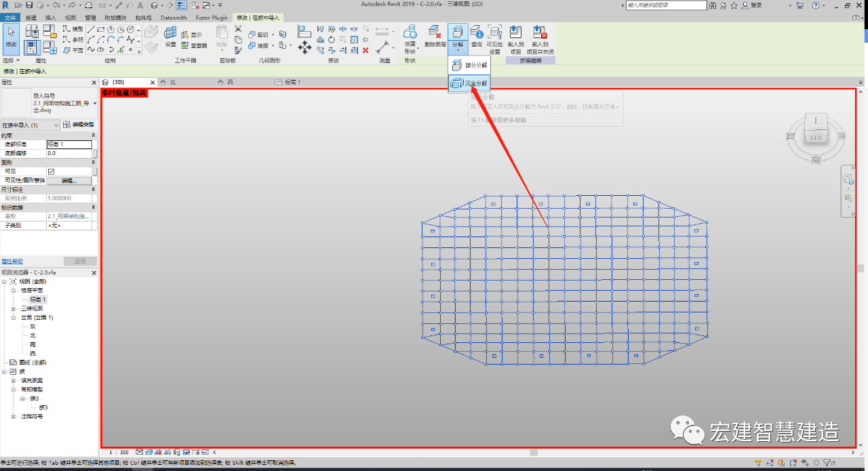Screen dimensions: 868x471
Task: Select the Move tool in the Modify panel
Action: pyautogui.click(x=304, y=47)
